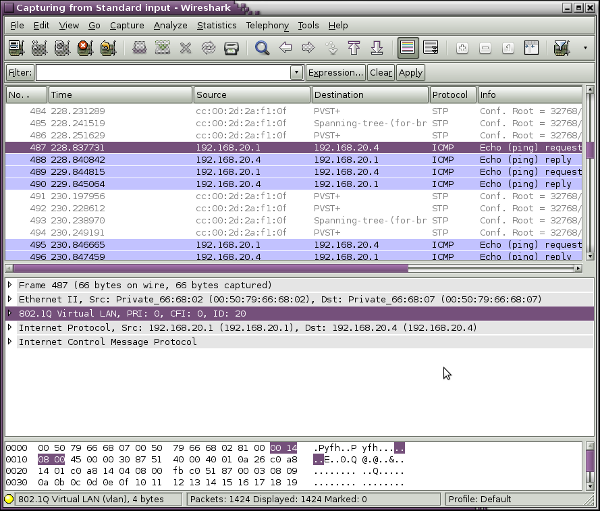Select packet 493 Spanning-tree STP row

tap(294, 220)
